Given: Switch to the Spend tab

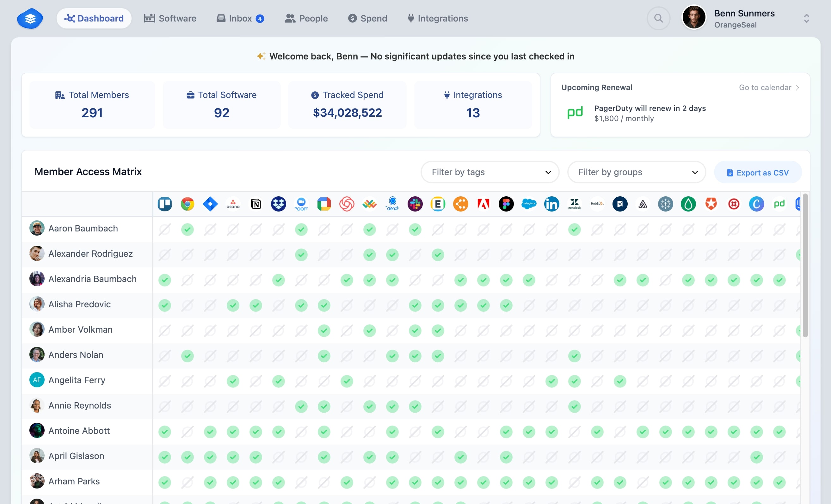Looking at the screenshot, I should pos(368,19).
